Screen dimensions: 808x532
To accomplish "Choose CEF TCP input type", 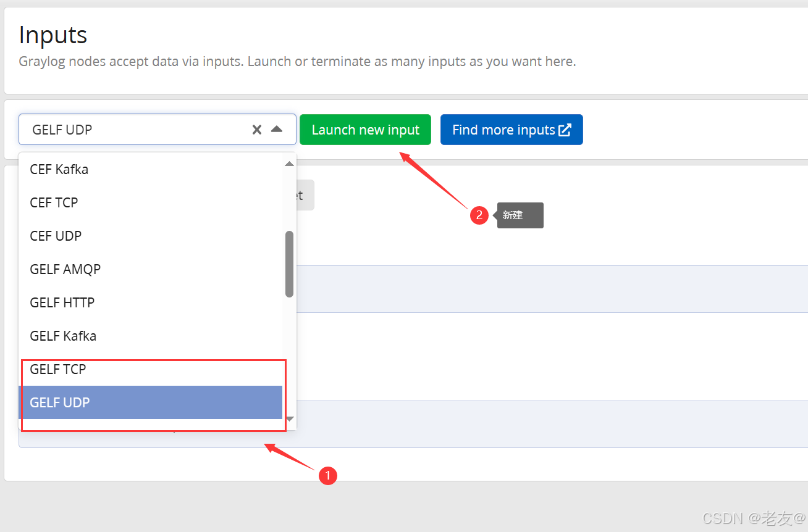I will click(x=151, y=202).
